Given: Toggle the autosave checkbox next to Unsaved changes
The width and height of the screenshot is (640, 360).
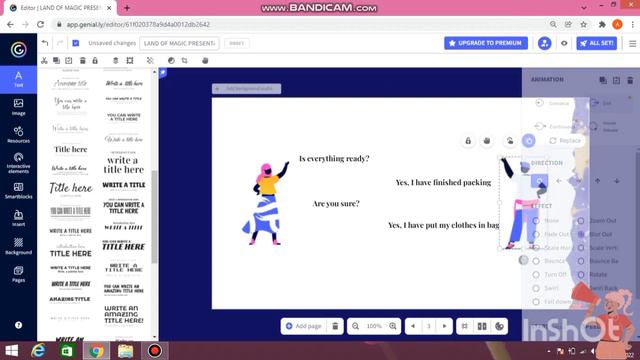Looking at the screenshot, I should (x=76, y=43).
